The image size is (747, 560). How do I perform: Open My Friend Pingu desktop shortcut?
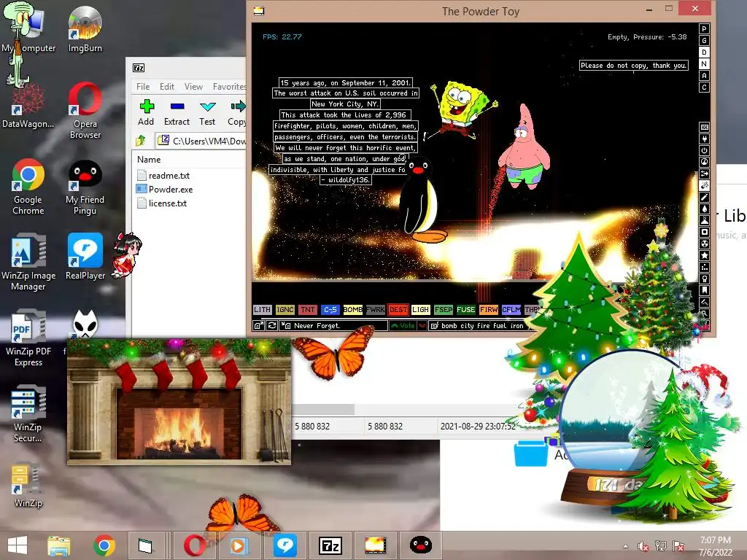[85, 187]
